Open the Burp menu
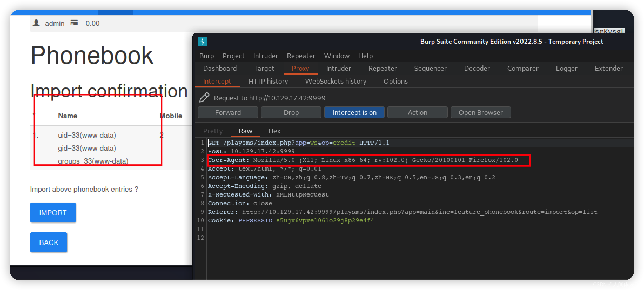The width and height of the screenshot is (644, 290). [207, 56]
